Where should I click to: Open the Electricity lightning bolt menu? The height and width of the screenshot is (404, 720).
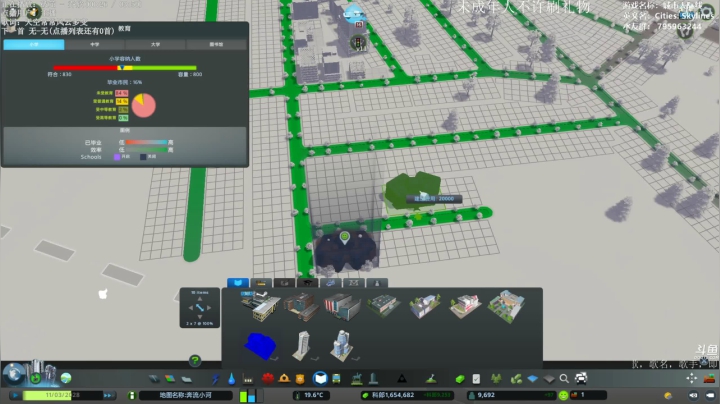215,379
